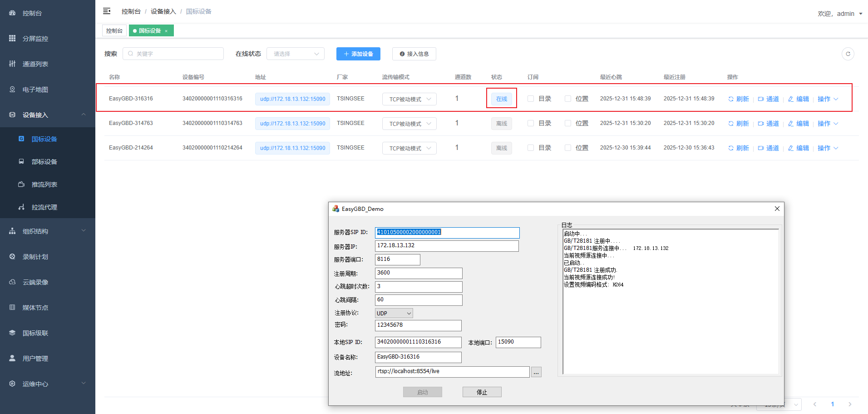Open the 在线状态 filter dropdown

point(296,54)
